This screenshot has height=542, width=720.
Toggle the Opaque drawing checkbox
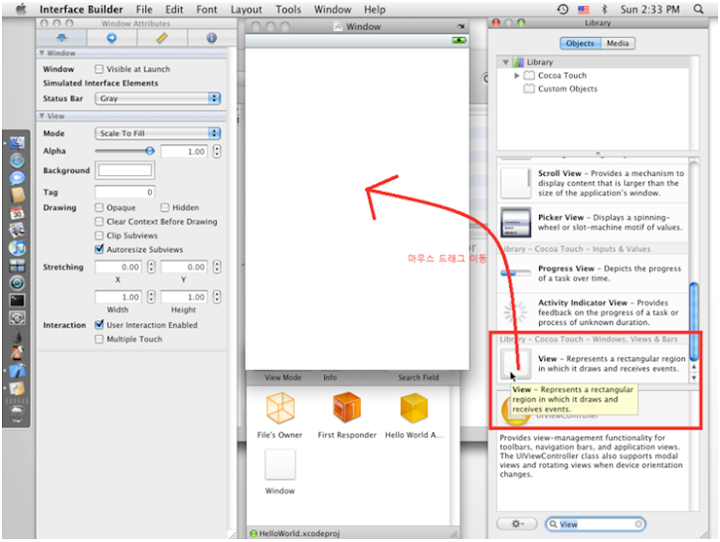(99, 208)
